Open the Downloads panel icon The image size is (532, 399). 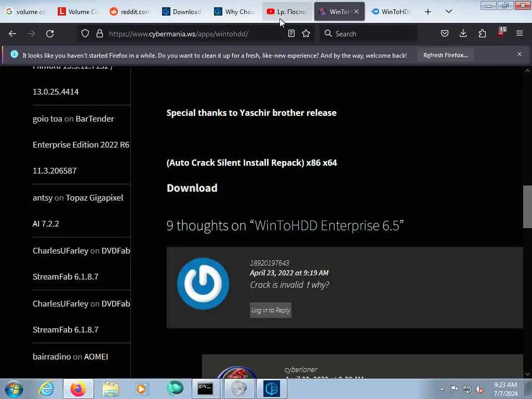click(463, 33)
